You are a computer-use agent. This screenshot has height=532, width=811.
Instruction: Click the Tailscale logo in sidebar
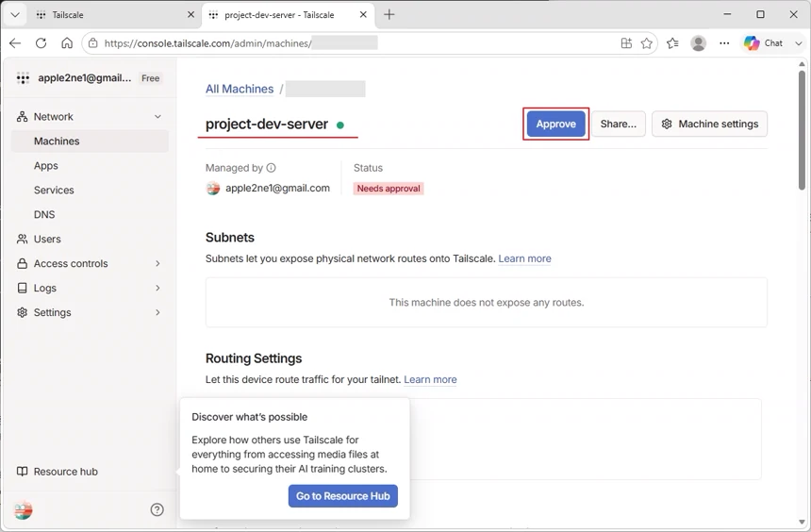(x=23, y=78)
